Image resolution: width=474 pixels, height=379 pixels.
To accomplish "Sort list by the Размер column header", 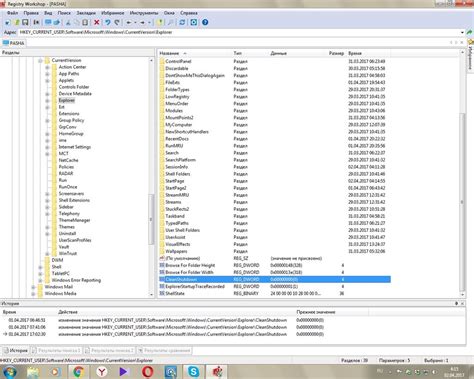I will coord(336,53).
